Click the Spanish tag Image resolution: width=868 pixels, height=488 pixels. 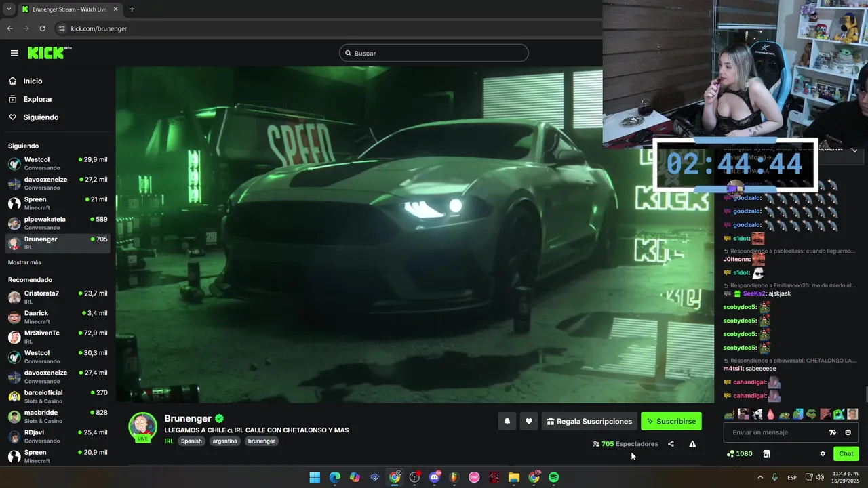coord(191,441)
